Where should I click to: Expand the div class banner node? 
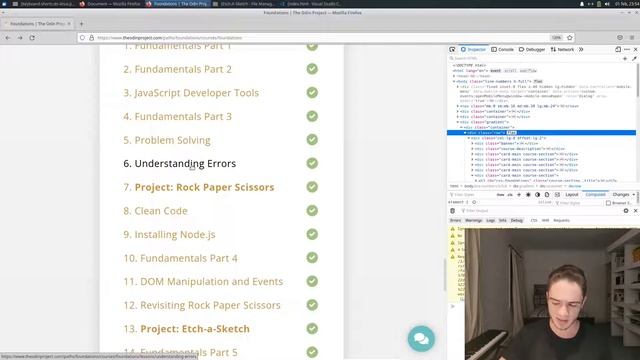pyautogui.click(x=472, y=144)
